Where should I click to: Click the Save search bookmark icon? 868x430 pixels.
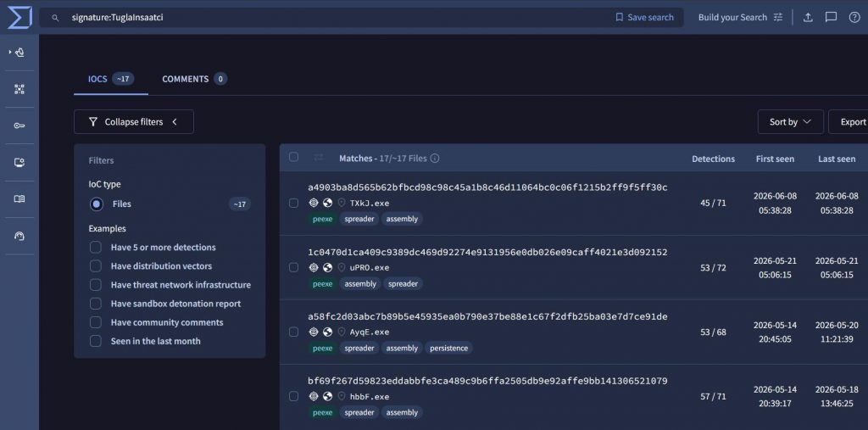[620, 17]
